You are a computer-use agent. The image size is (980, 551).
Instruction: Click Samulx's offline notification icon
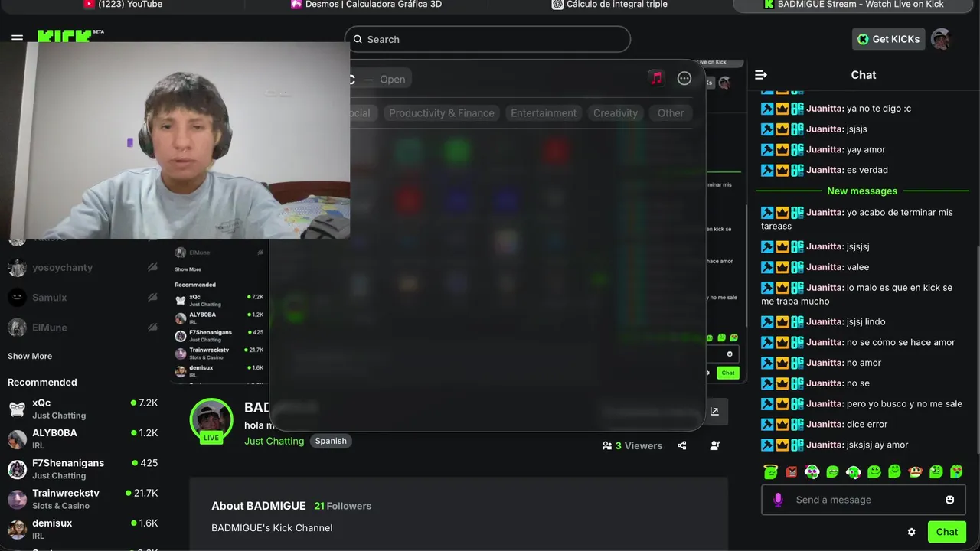[x=152, y=298]
